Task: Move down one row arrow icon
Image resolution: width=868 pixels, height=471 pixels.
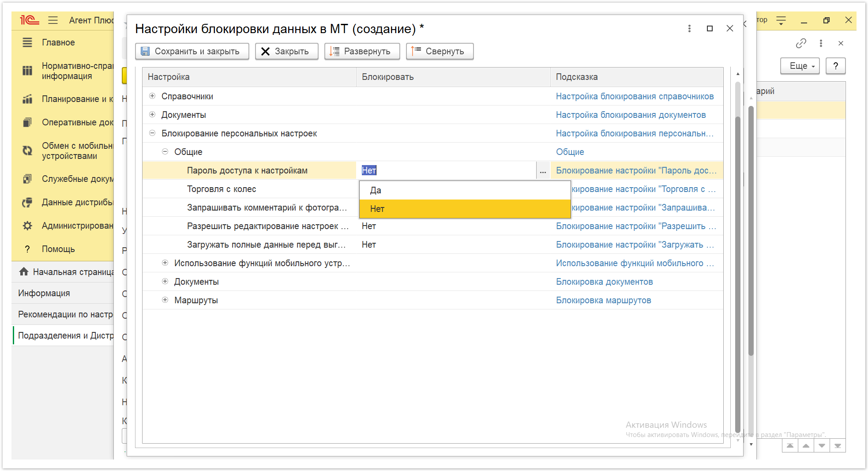Action: (822, 446)
